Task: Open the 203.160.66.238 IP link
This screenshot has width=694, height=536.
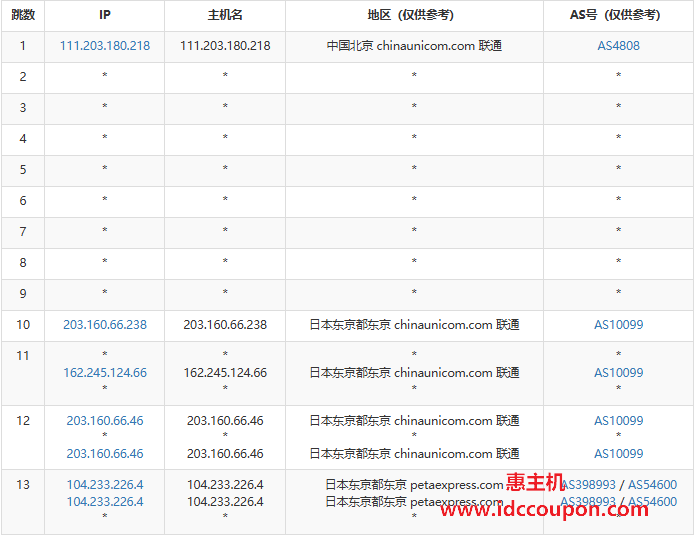Action: click(x=105, y=324)
